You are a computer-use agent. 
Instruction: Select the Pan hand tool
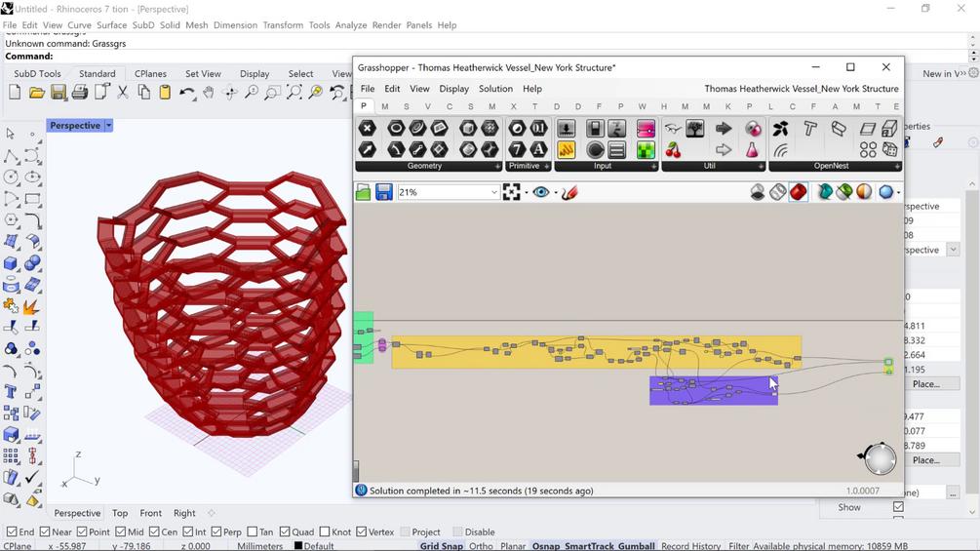click(x=208, y=93)
